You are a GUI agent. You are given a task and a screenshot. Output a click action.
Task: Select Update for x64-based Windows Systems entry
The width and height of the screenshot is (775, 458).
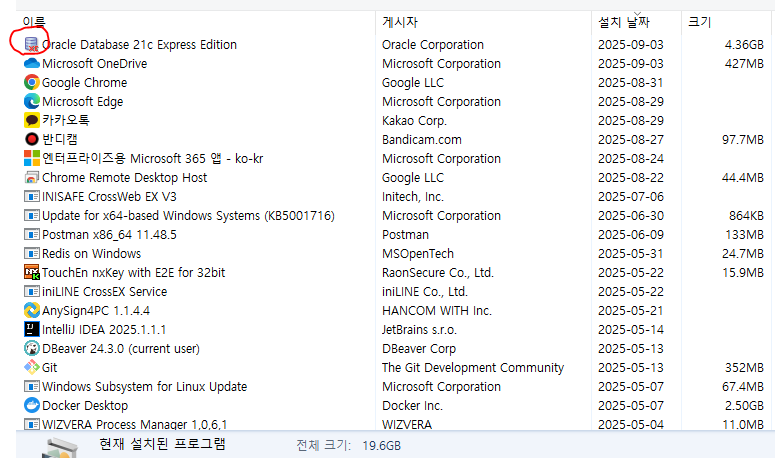(188, 216)
